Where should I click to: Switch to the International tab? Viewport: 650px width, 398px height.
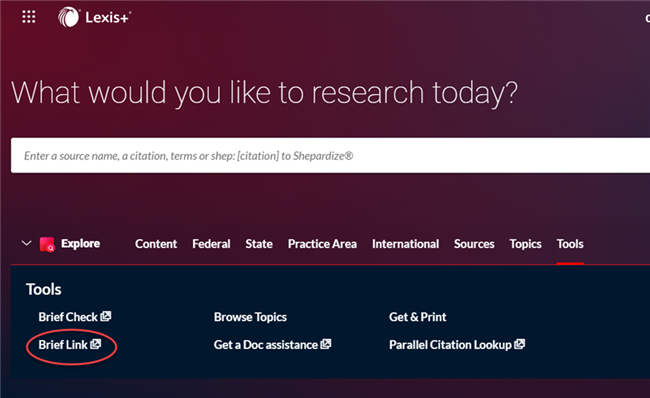pyautogui.click(x=405, y=244)
